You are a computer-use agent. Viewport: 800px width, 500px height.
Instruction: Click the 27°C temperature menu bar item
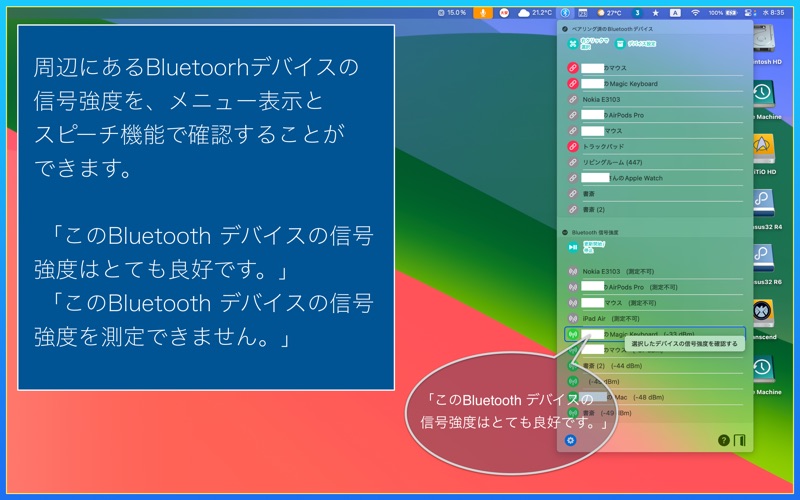[610, 13]
